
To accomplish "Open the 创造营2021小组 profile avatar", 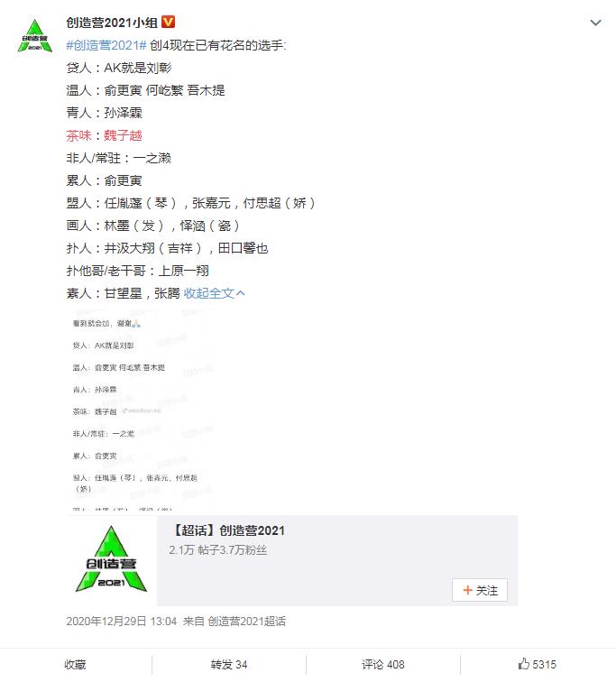I will click(35, 36).
